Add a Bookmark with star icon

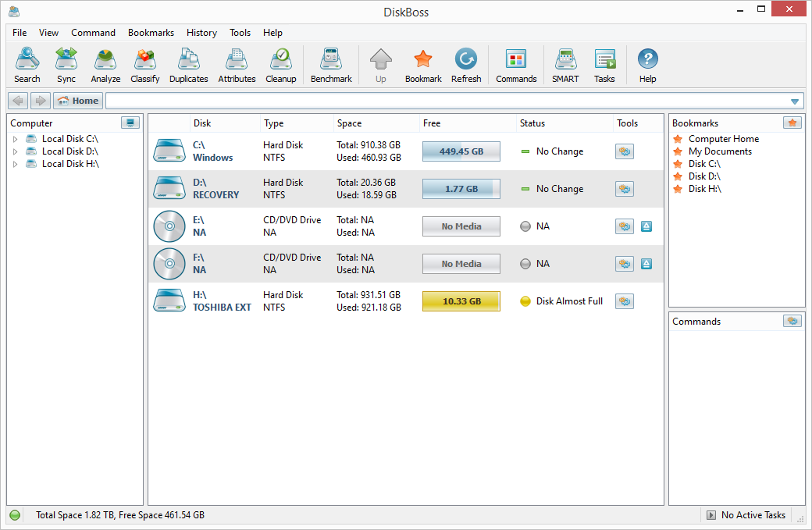click(x=423, y=66)
